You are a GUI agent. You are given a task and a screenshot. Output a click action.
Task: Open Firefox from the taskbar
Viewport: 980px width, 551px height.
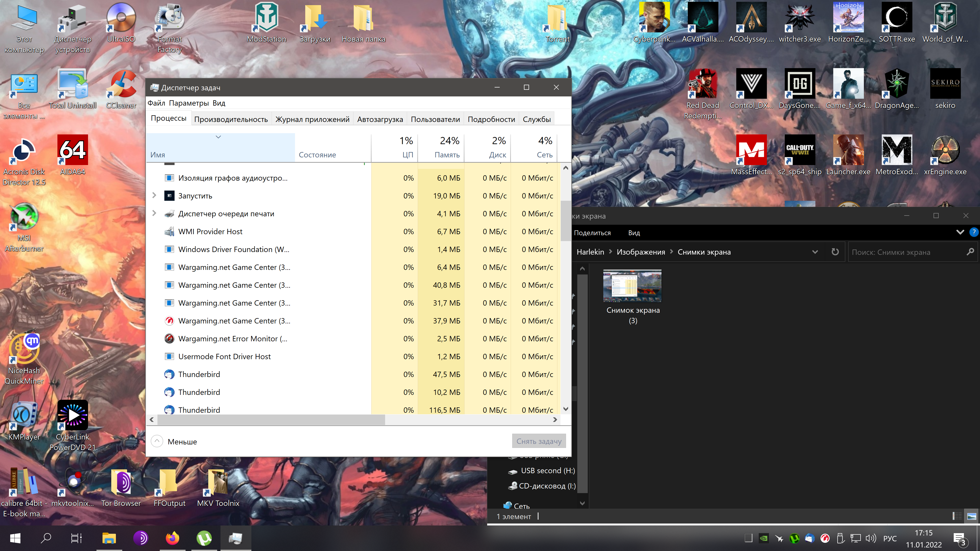[x=172, y=538]
